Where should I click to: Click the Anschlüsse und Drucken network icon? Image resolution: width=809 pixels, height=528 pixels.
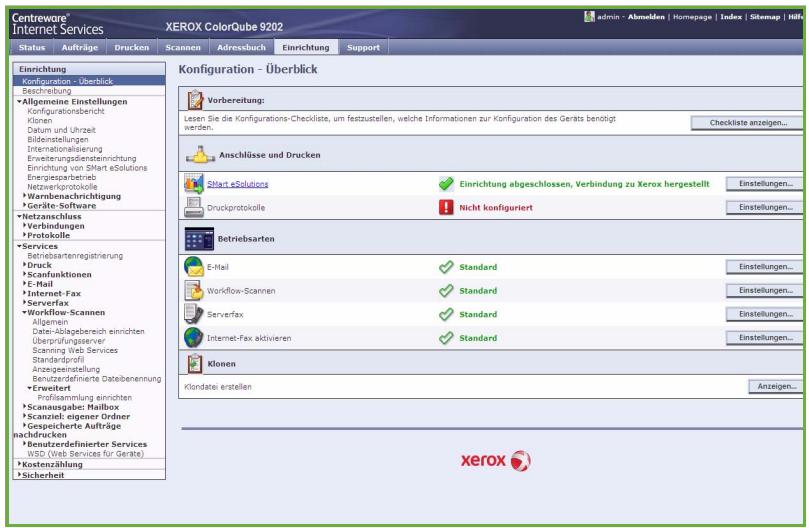tap(200, 155)
